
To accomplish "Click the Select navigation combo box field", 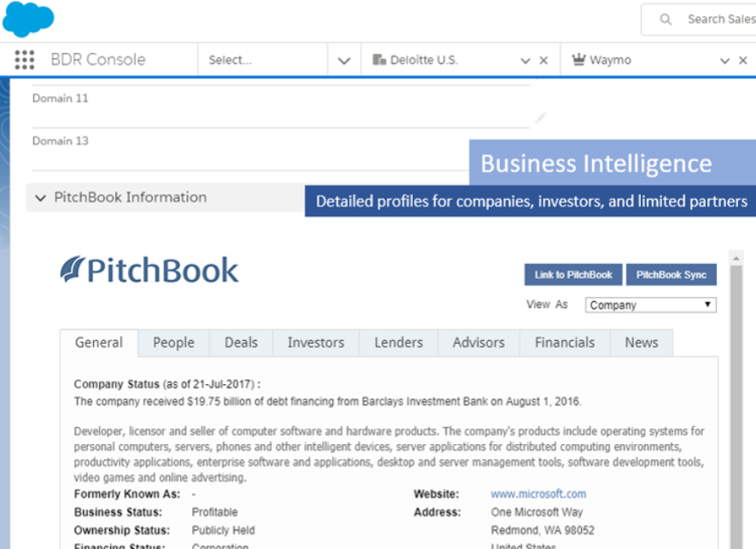I will click(x=263, y=60).
